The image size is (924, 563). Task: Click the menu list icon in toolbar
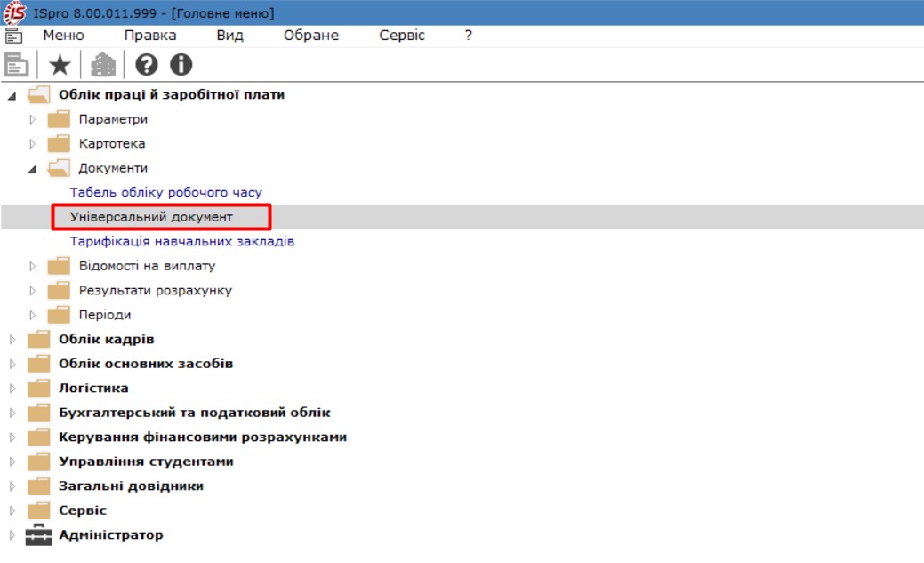coord(16,65)
